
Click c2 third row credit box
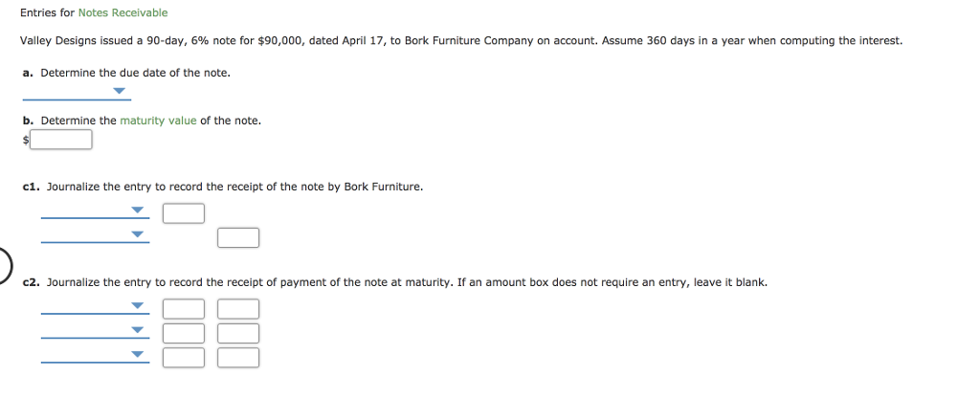point(238,358)
